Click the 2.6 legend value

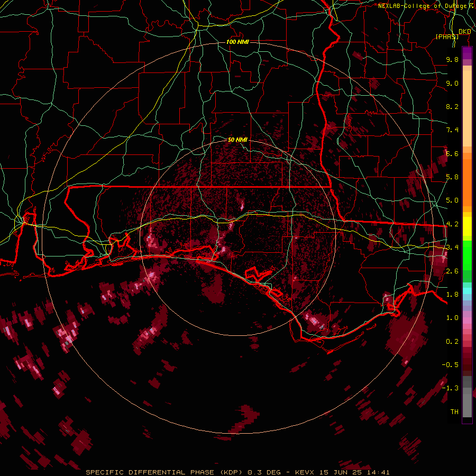coord(452,271)
